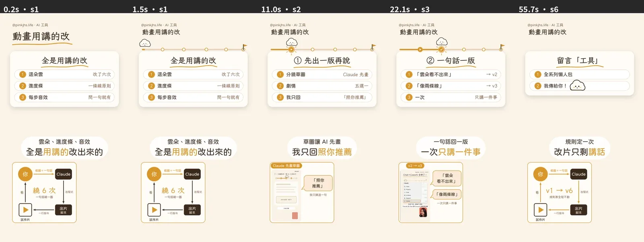Click the Claude box in the 1.5s diagram
644x242 pixels.
pos(192,174)
